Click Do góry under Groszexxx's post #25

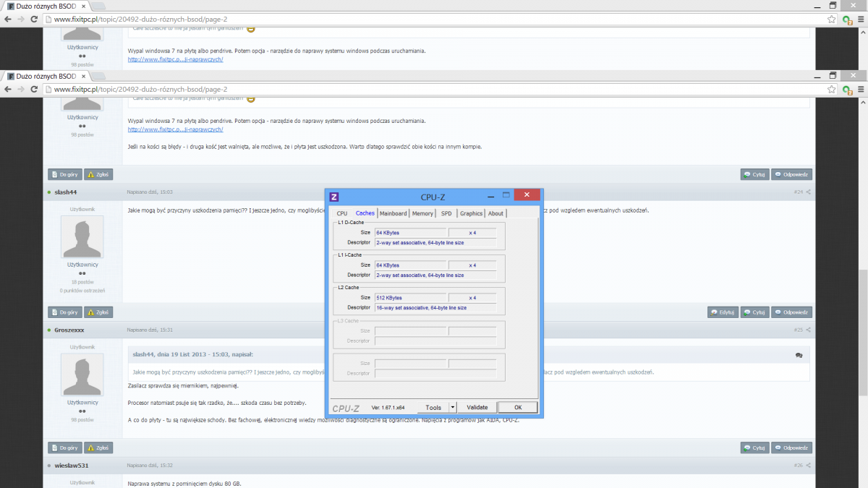(x=64, y=448)
